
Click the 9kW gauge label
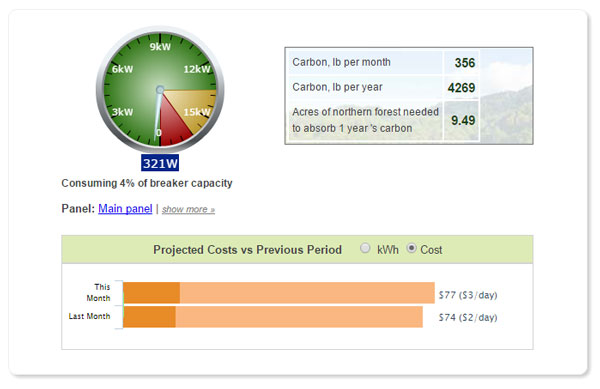[160, 47]
